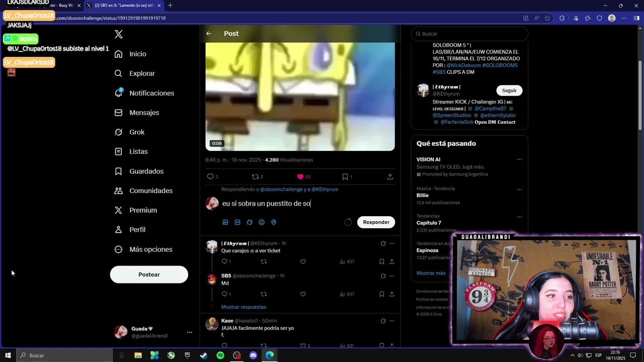This screenshot has height=362, width=644.
Task: Bookmark Ethyrum's reply
Action: [382, 261]
